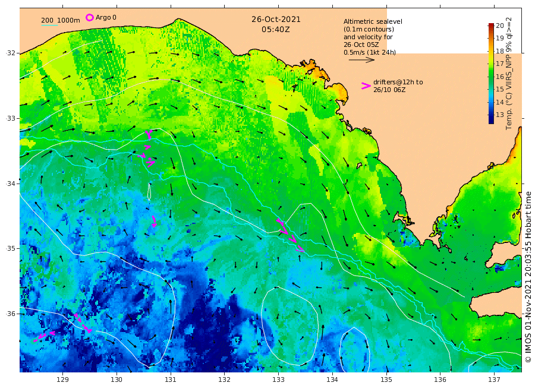Click the Argo 0 legend label
This screenshot has width=535, height=392.
click(106, 17)
